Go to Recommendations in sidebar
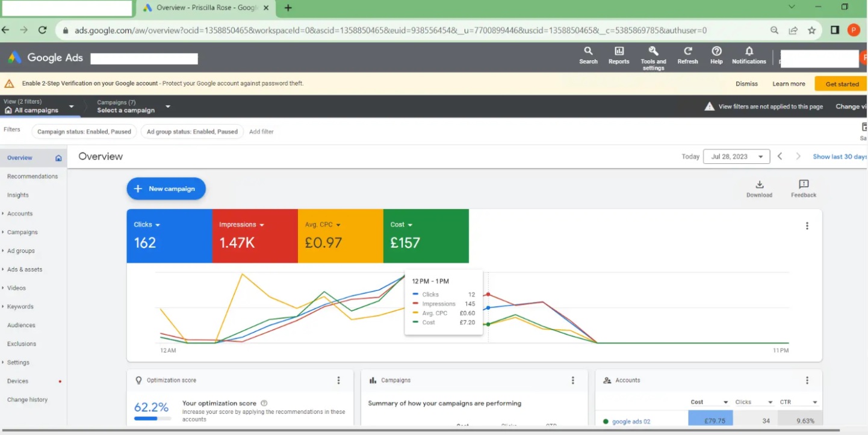Viewport: 868px width, 435px height. coord(33,177)
